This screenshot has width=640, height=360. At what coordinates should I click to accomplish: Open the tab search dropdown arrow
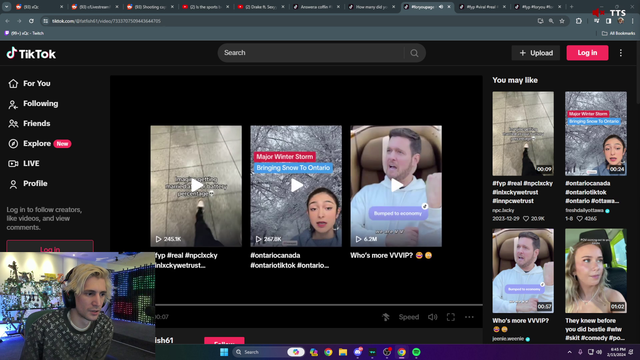click(7, 7)
